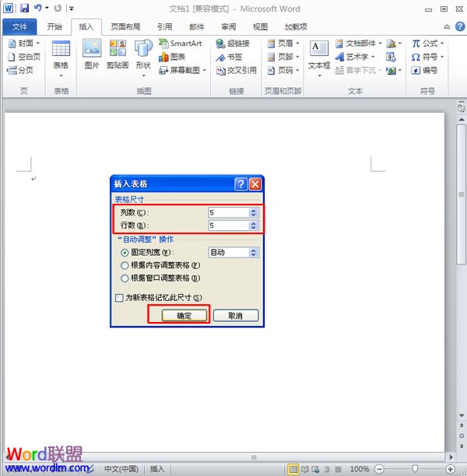Switch to the Home (开始) tab

54,26
